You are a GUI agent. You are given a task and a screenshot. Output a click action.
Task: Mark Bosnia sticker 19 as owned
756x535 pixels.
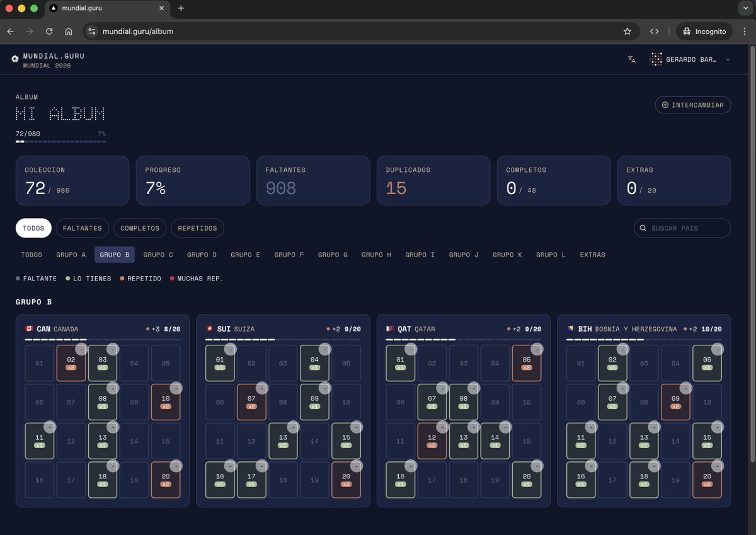point(675,480)
